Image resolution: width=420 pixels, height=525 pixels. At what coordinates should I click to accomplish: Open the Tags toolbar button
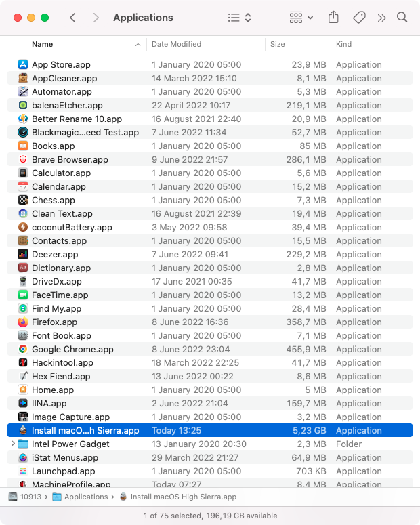tap(359, 18)
